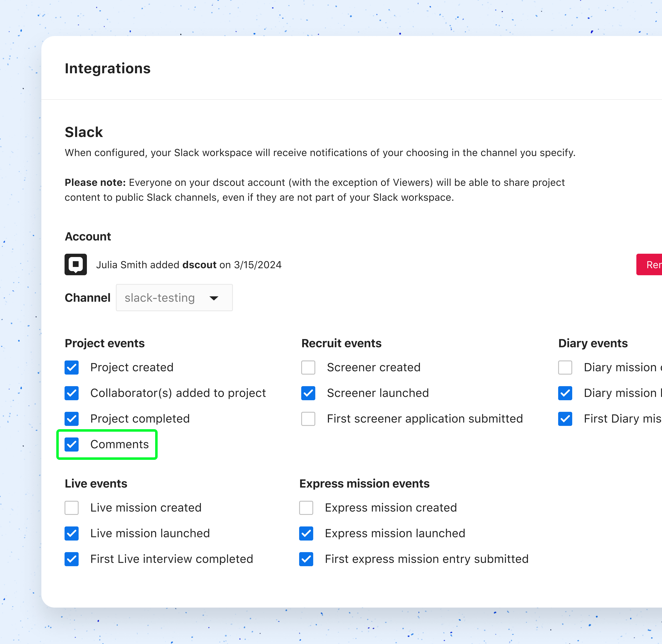
Task: Click the channel dropdown arrow
Action: point(214,298)
